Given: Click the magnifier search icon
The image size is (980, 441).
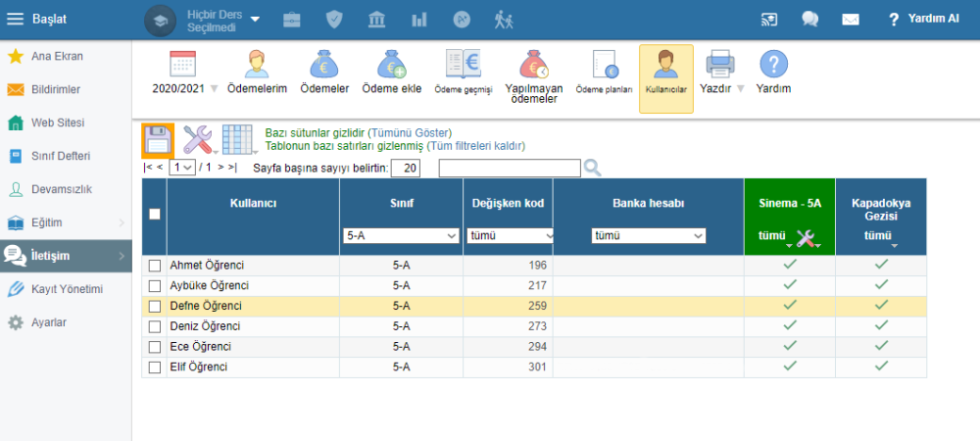Looking at the screenshot, I should point(592,168).
